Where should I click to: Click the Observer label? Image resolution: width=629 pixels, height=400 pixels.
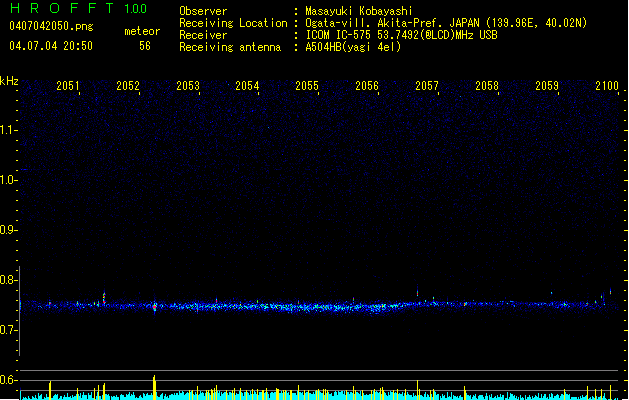pyautogui.click(x=203, y=11)
